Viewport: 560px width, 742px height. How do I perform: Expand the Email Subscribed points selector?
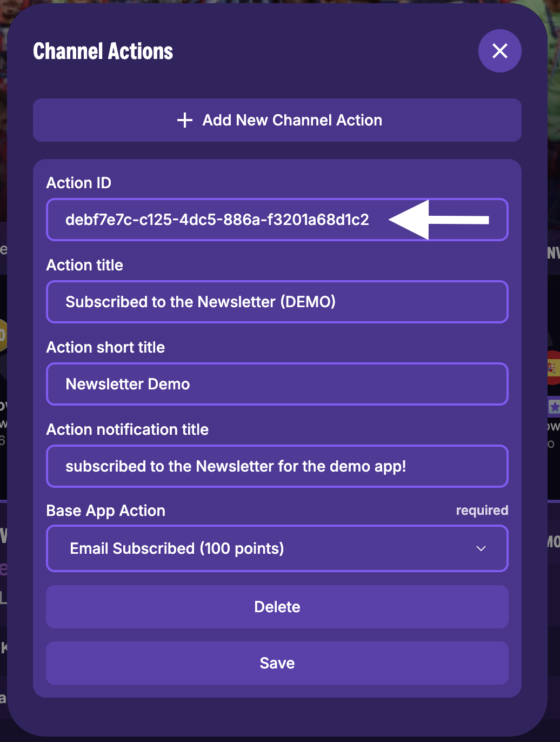(x=277, y=548)
